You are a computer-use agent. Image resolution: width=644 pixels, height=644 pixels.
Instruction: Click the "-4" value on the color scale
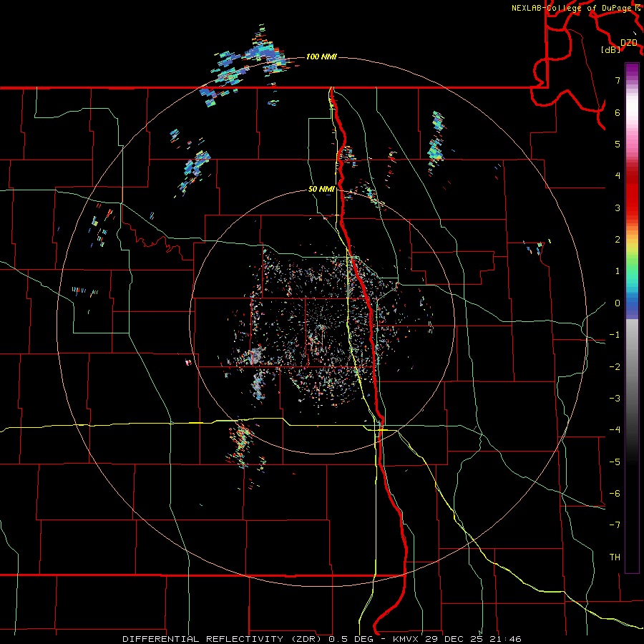point(615,430)
